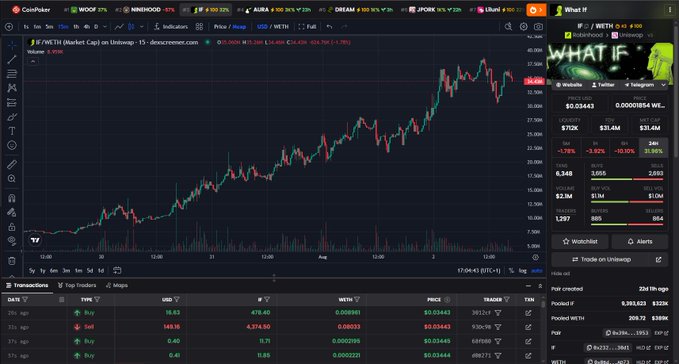Add symbol to compare with plus icon
The height and width of the screenshot is (364, 679).
pos(9,27)
